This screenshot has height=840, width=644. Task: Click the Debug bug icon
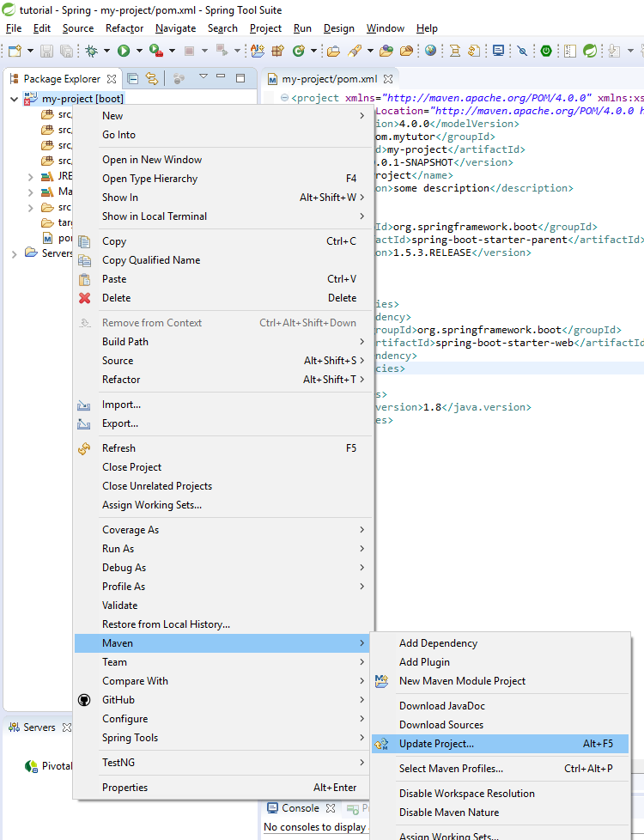point(92,51)
